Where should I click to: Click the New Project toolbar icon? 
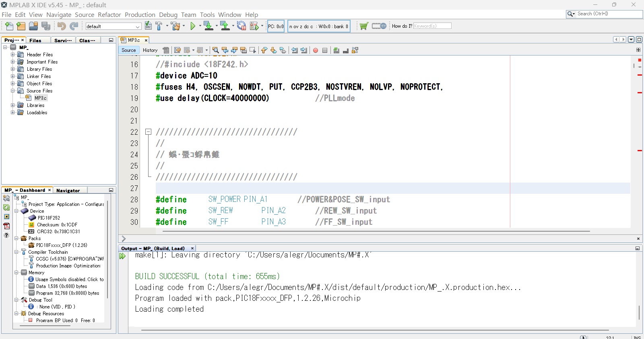(21, 26)
